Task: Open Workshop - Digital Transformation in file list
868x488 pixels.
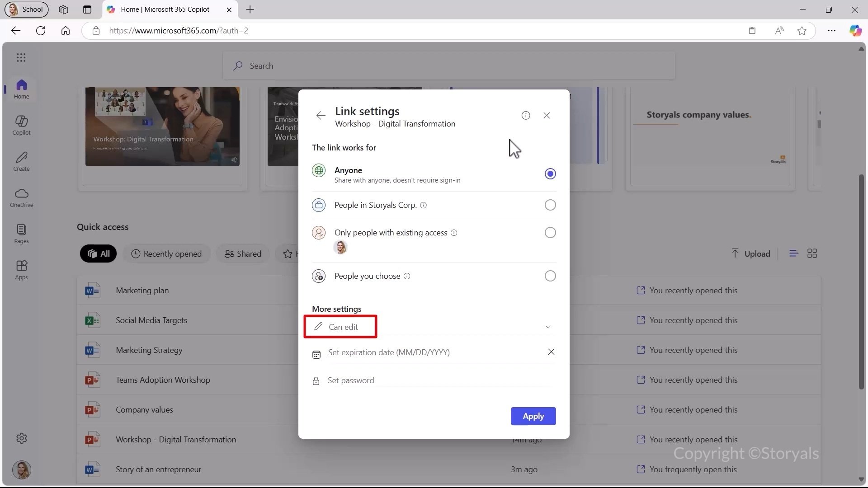Action: click(x=176, y=440)
